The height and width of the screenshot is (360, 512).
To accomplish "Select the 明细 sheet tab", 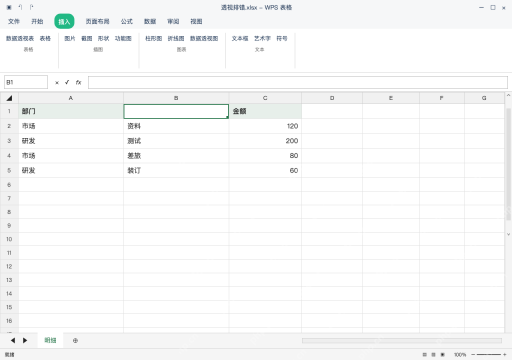I will pos(50,340).
